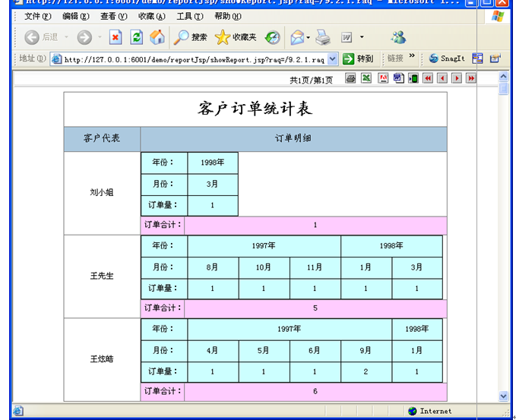This screenshot has height=420, width=516.
Task: Open the 查看(V) menu
Action: coord(114,16)
